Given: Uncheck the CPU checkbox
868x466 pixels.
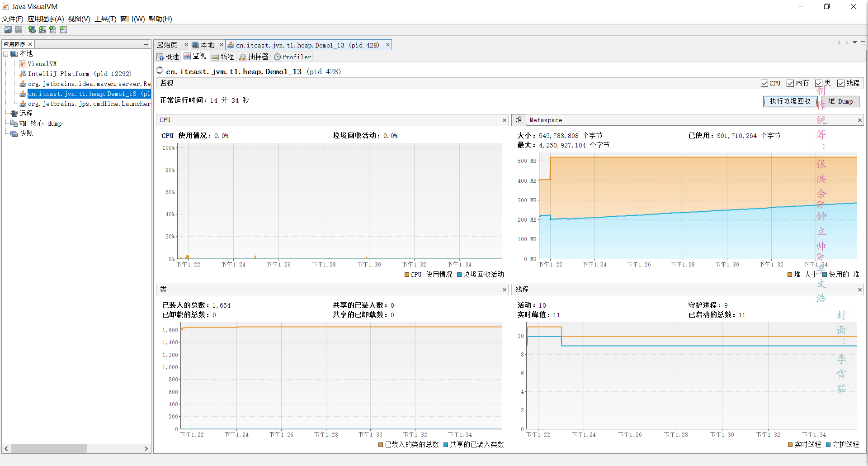Looking at the screenshot, I should click(x=764, y=83).
